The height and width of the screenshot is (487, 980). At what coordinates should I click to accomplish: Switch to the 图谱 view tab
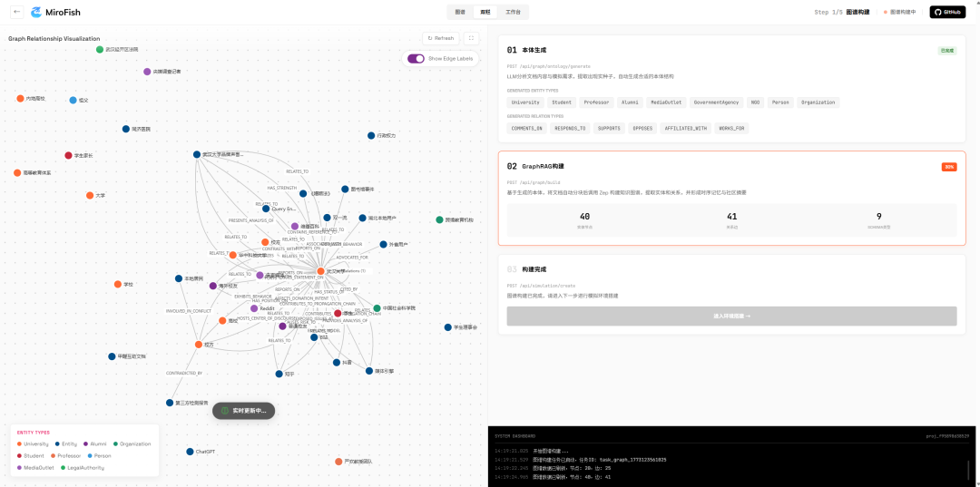coord(460,12)
